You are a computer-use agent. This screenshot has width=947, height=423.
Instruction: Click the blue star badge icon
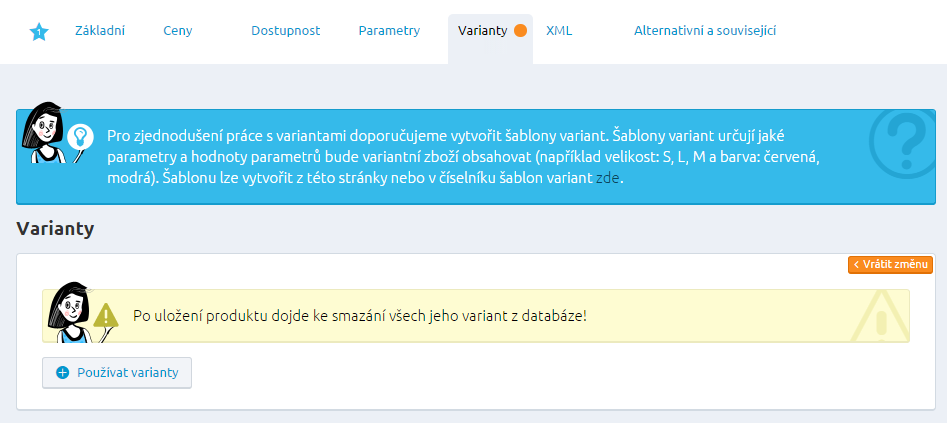(39, 32)
